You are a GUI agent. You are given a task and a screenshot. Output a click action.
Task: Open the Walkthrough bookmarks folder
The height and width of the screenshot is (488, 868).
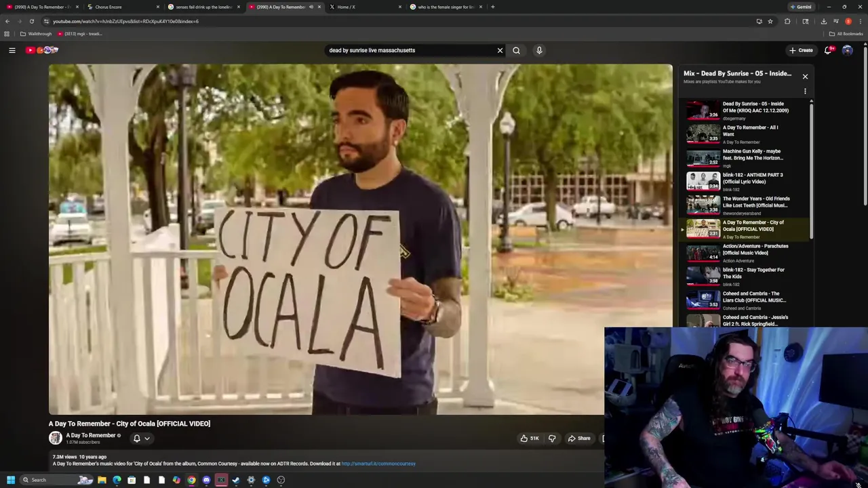point(36,34)
